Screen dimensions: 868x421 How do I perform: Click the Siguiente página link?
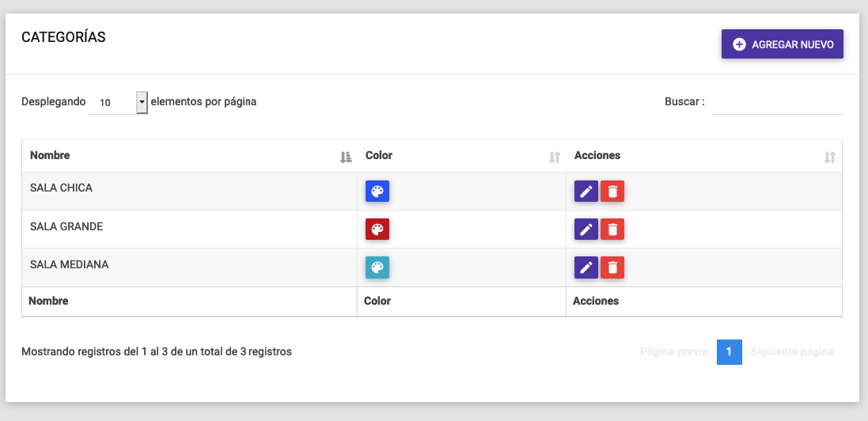pyautogui.click(x=791, y=352)
